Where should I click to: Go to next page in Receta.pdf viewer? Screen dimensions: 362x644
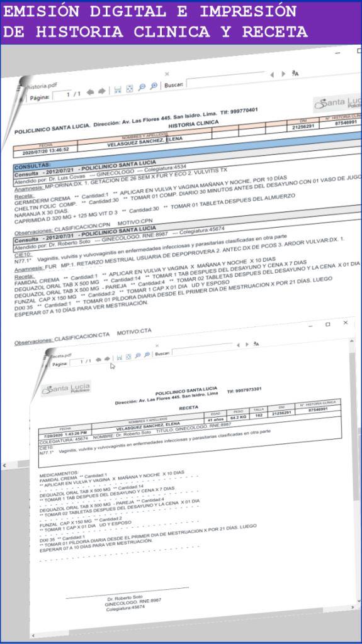coord(108,359)
